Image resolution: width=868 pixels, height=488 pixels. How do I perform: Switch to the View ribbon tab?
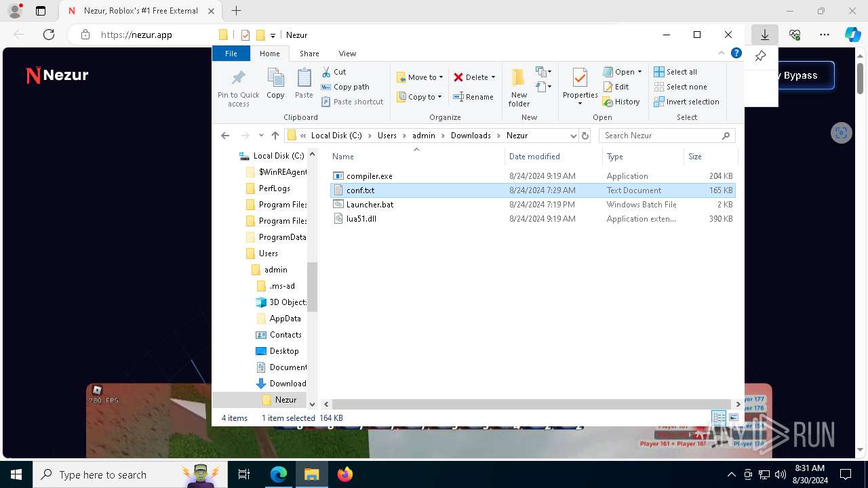[347, 54]
